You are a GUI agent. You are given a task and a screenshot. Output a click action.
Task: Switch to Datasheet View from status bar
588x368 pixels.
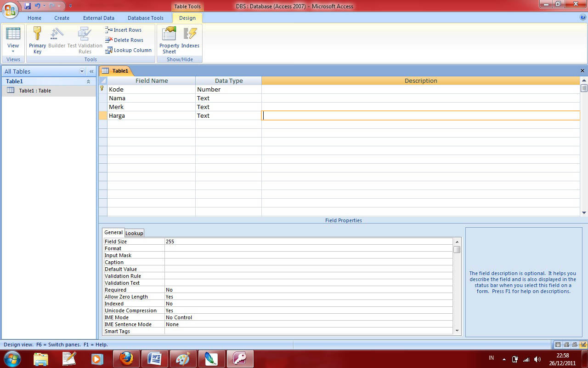pos(558,345)
